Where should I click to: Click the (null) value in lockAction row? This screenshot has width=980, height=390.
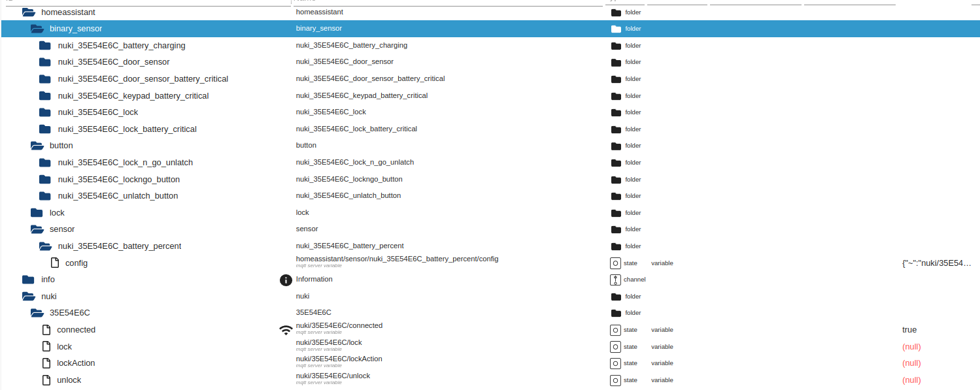point(911,363)
